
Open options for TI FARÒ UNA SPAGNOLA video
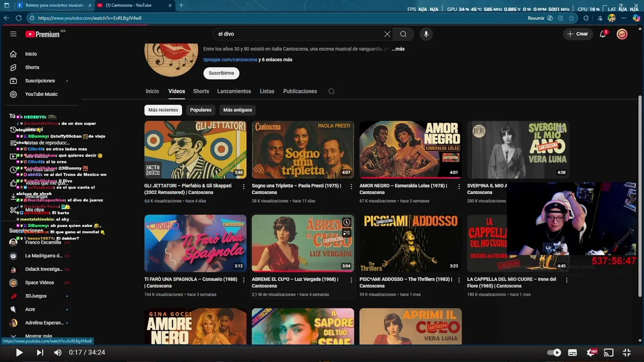point(244,280)
